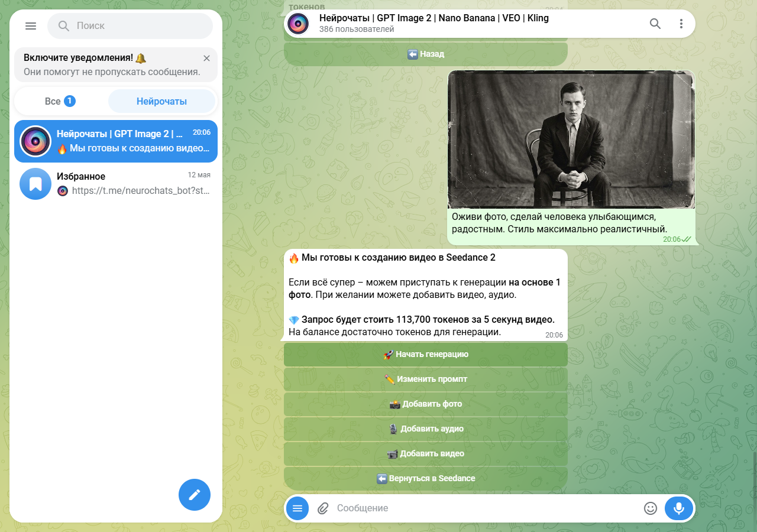Click the Вернуться в Seedance button

pyautogui.click(x=426, y=479)
